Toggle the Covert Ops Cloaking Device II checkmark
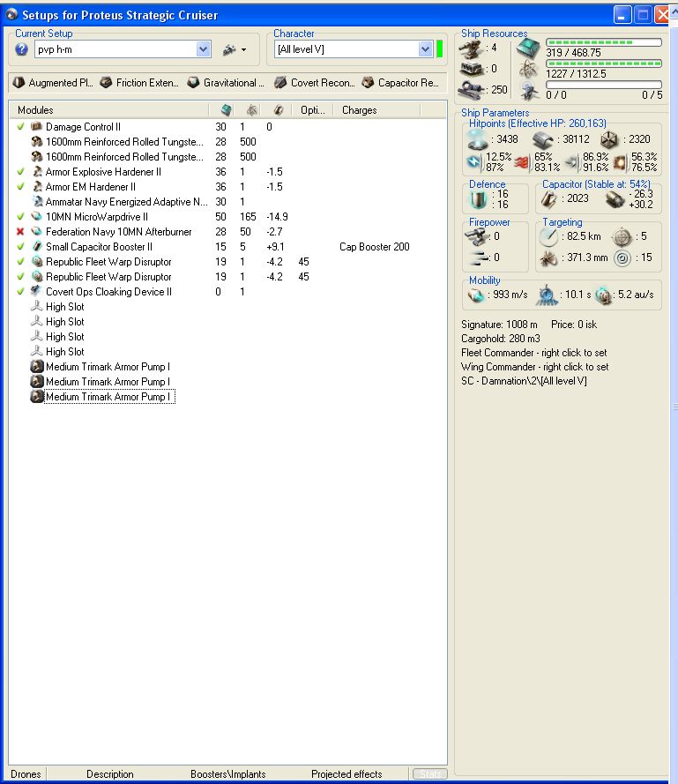Screen dimensions: 678x784 tap(20, 292)
